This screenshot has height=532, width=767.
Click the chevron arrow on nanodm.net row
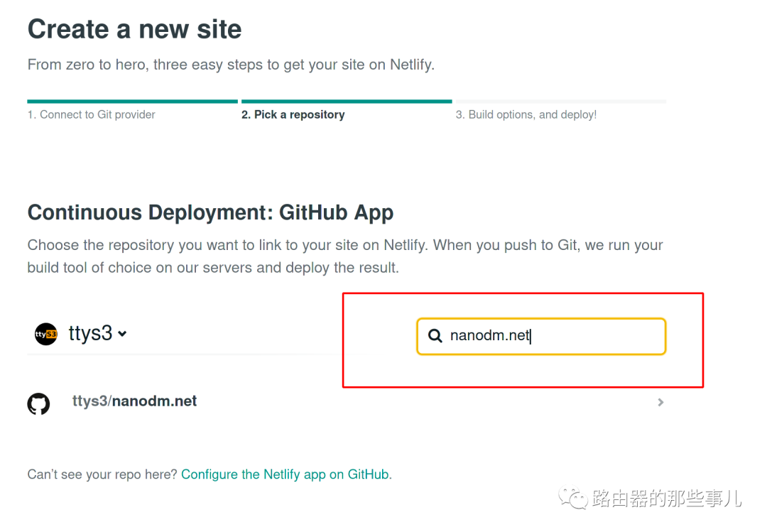point(660,402)
